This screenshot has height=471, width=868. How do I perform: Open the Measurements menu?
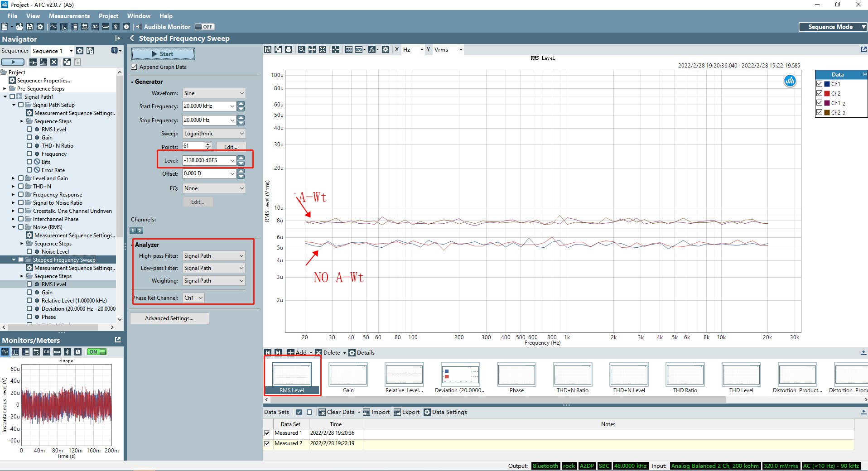pos(69,16)
